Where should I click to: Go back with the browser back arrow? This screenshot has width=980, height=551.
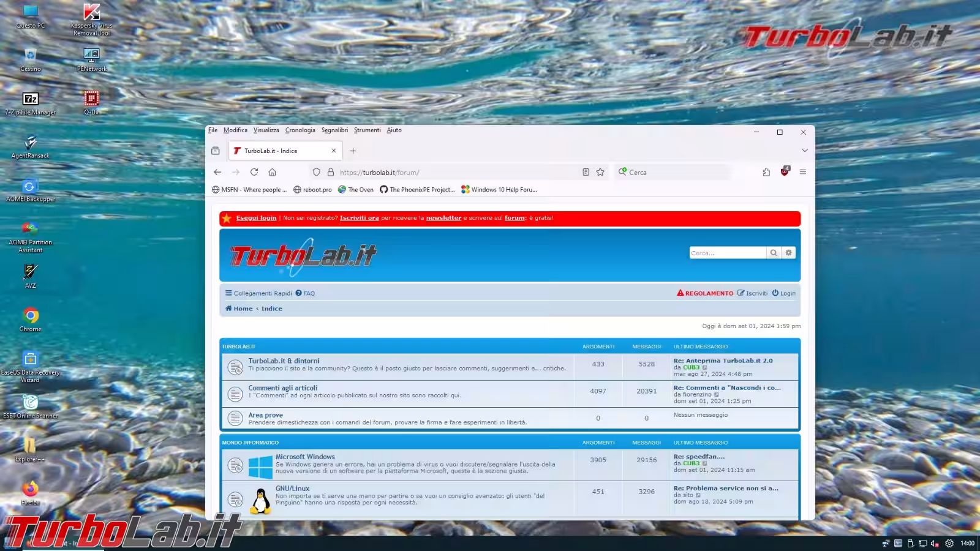pyautogui.click(x=217, y=173)
